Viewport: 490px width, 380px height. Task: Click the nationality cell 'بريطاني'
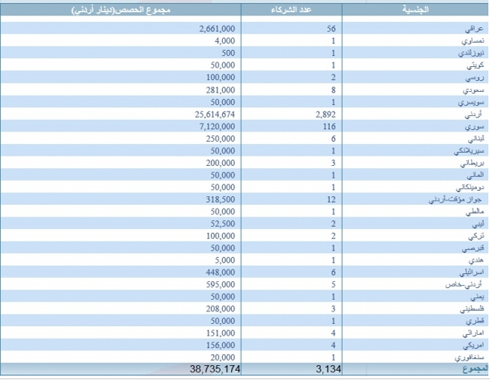click(x=472, y=163)
